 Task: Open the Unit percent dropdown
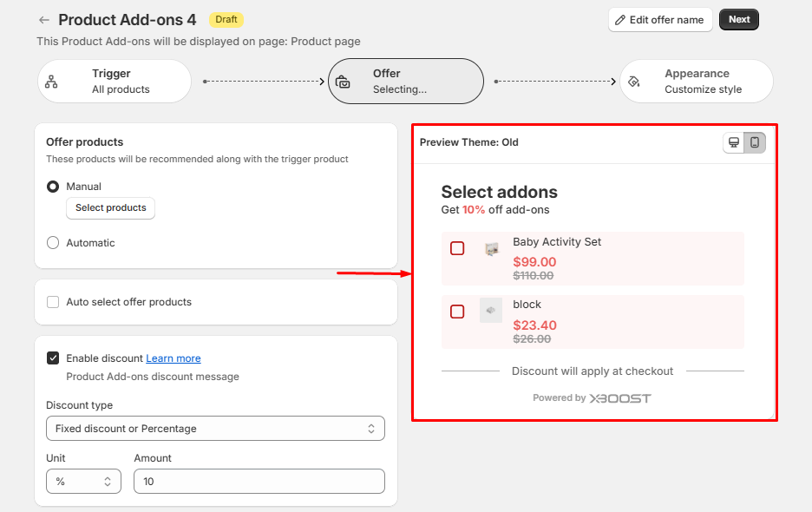coord(83,481)
